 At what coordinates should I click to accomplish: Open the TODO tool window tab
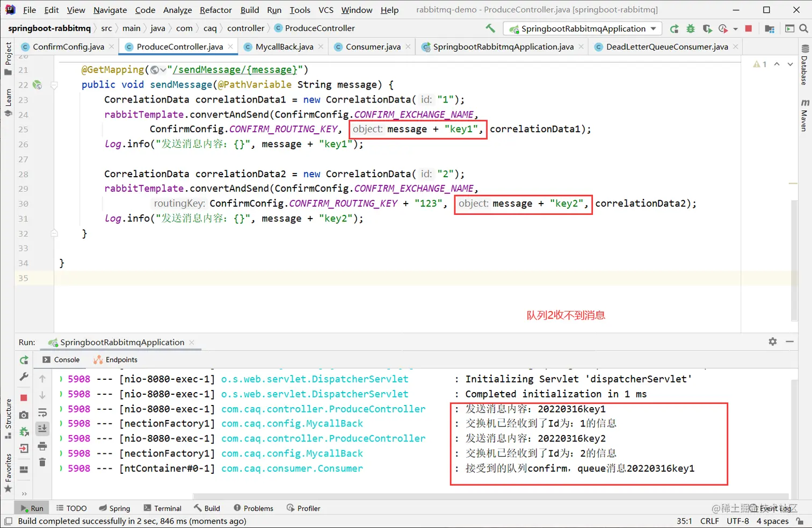[x=71, y=508]
